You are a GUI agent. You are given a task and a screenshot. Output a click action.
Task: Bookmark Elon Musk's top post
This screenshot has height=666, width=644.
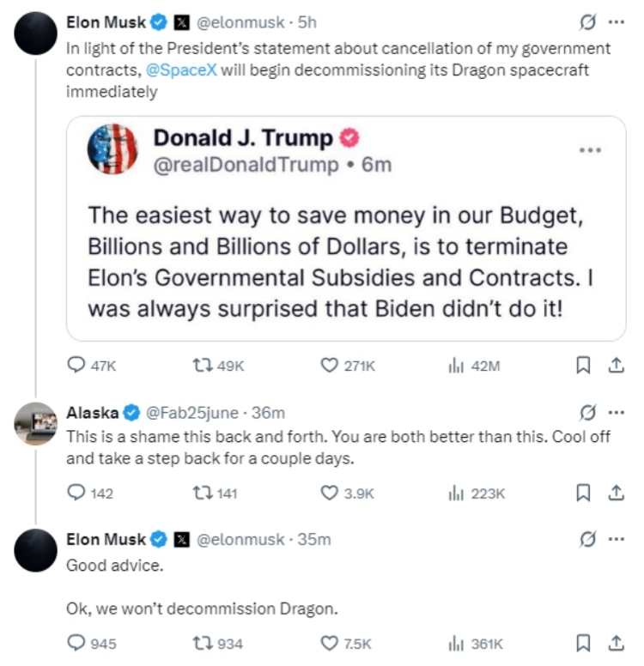click(x=583, y=366)
